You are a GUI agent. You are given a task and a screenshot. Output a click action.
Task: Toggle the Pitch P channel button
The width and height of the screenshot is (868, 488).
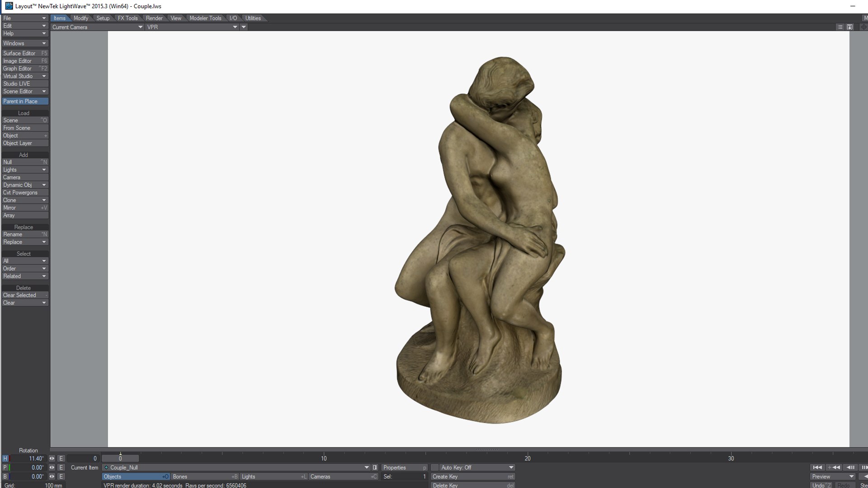[5, 467]
